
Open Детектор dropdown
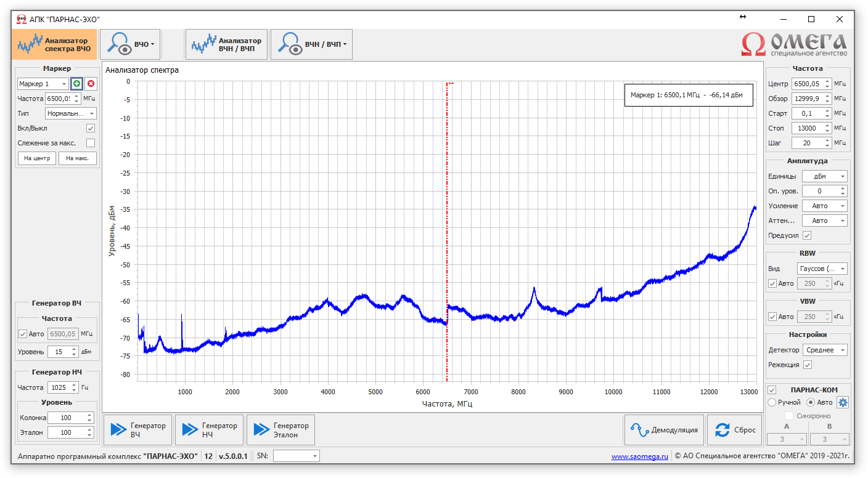825,350
